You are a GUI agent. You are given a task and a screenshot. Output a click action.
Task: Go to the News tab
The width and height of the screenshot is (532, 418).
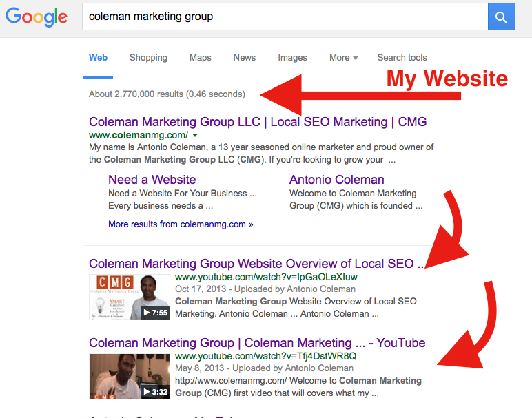point(244,58)
